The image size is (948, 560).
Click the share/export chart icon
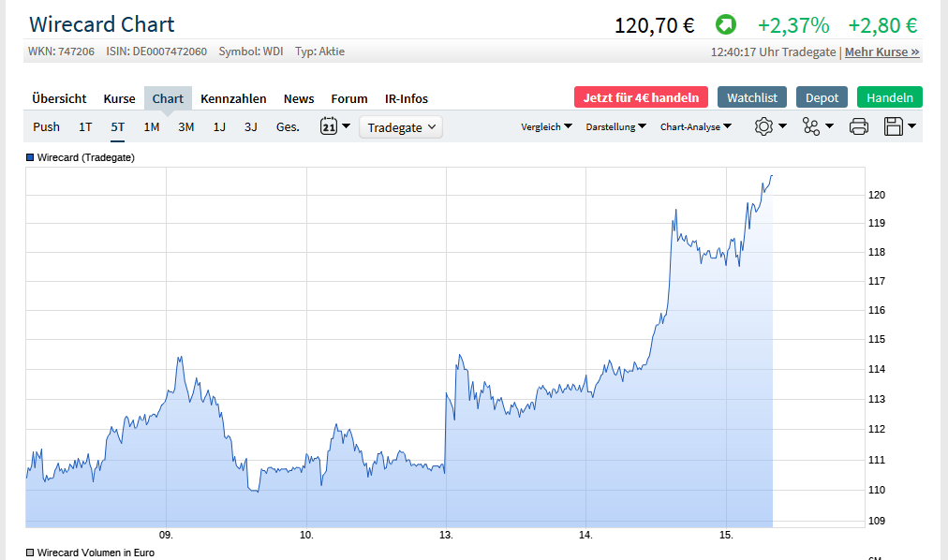pos(812,125)
